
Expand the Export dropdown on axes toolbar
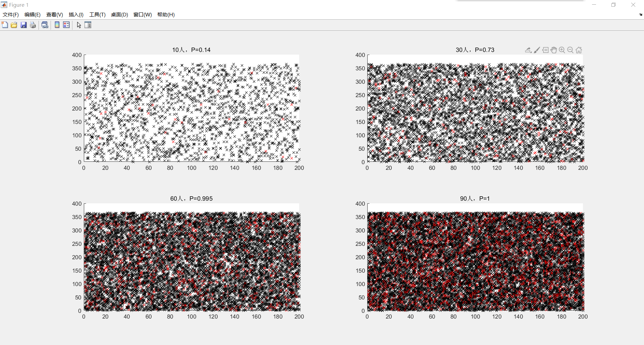[528, 50]
